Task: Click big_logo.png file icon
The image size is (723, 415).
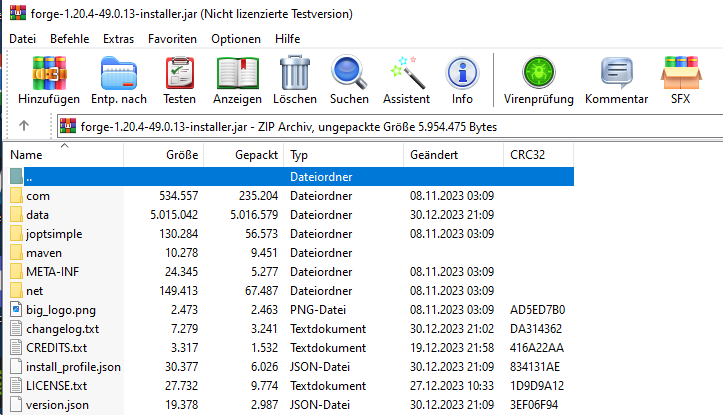Action: tap(16, 309)
